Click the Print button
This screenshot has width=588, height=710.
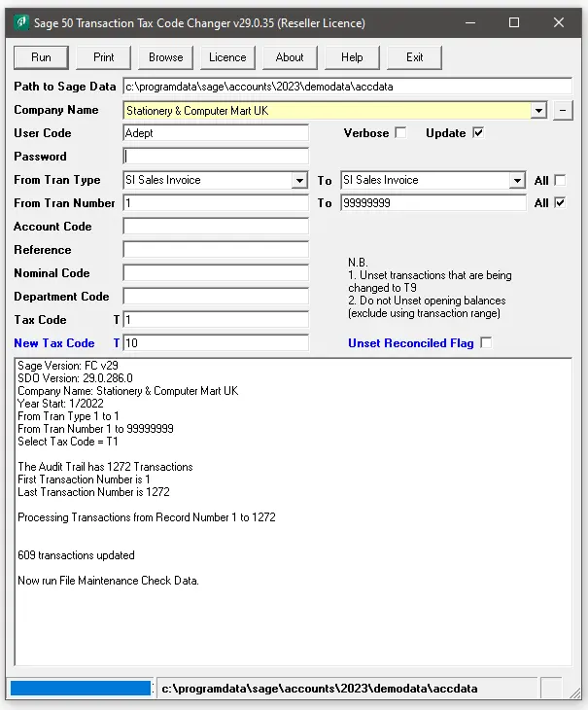[104, 57]
